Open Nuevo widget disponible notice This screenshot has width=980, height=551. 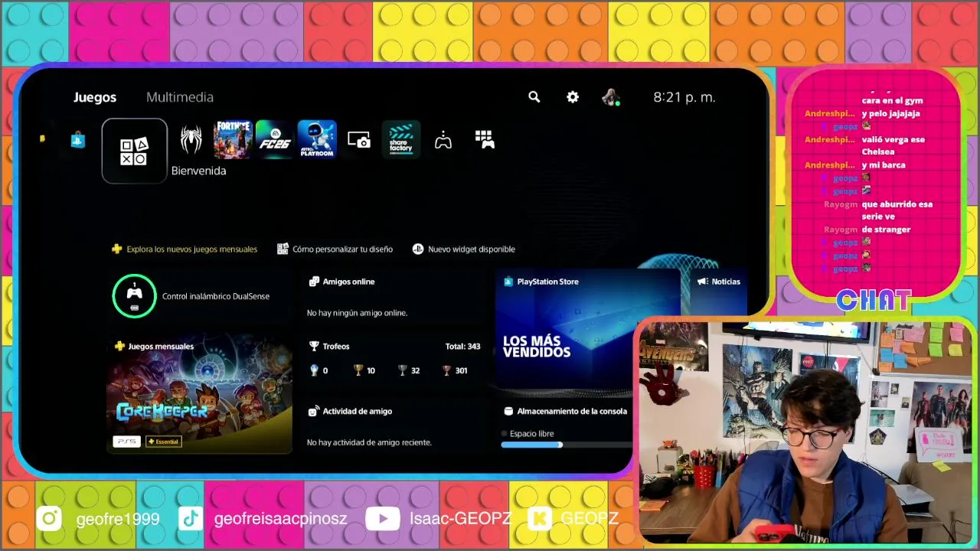click(x=464, y=249)
